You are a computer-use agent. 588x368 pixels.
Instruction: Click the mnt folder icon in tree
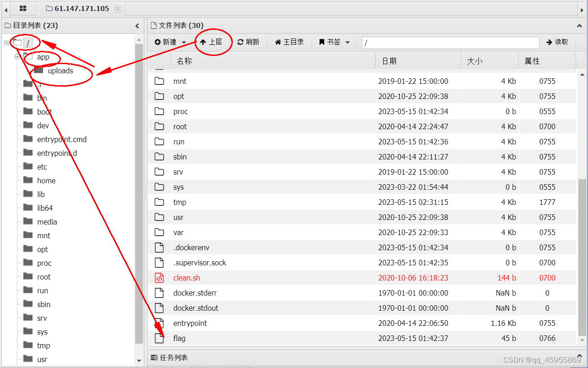[x=28, y=235]
